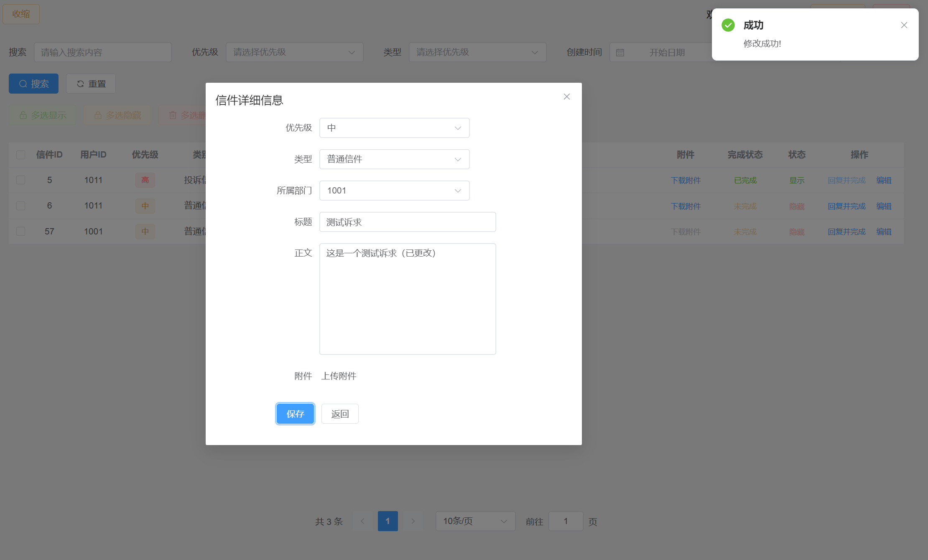Click the 上传附件 upload link
The height and width of the screenshot is (560, 928).
tap(339, 376)
